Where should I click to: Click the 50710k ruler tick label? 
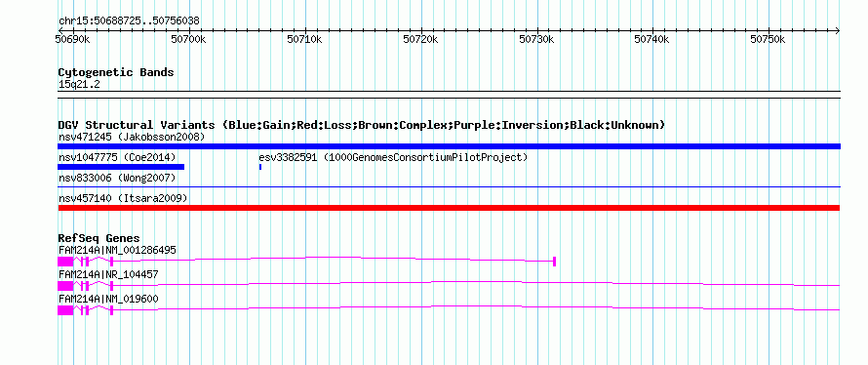point(304,39)
